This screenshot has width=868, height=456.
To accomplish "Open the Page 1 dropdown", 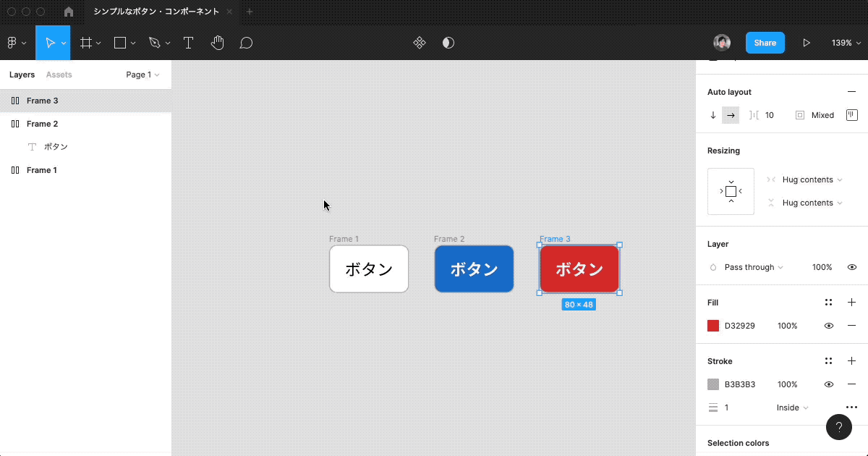I will [x=142, y=75].
